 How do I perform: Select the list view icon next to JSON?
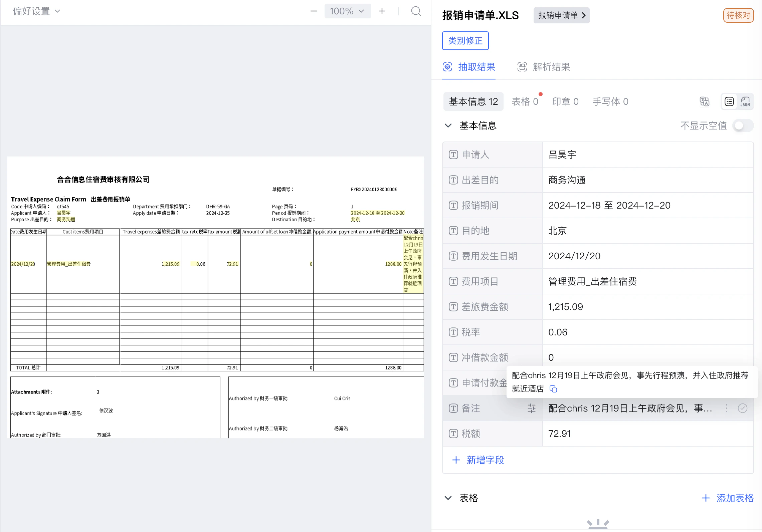point(729,101)
